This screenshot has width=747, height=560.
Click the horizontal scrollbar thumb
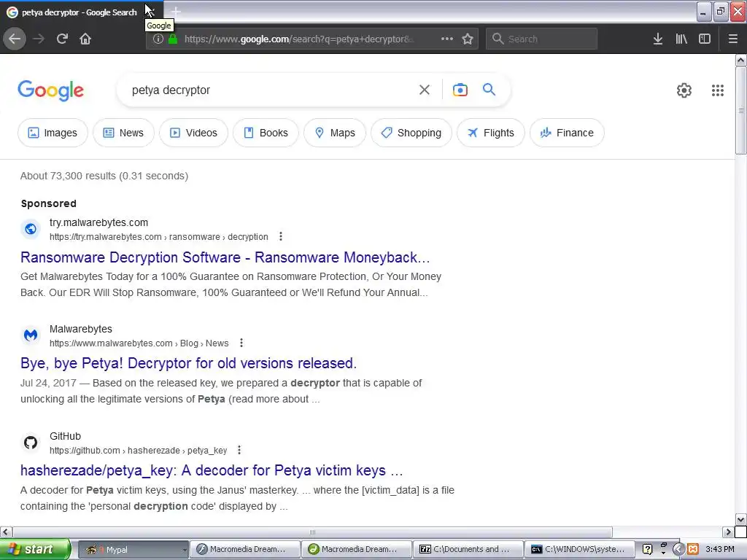pos(312,532)
